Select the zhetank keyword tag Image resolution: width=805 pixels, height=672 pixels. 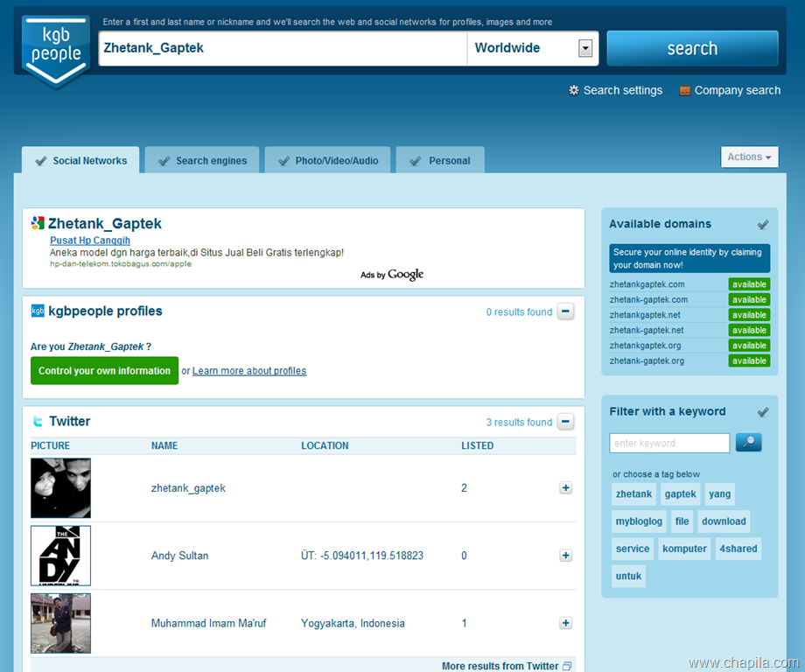tap(634, 493)
